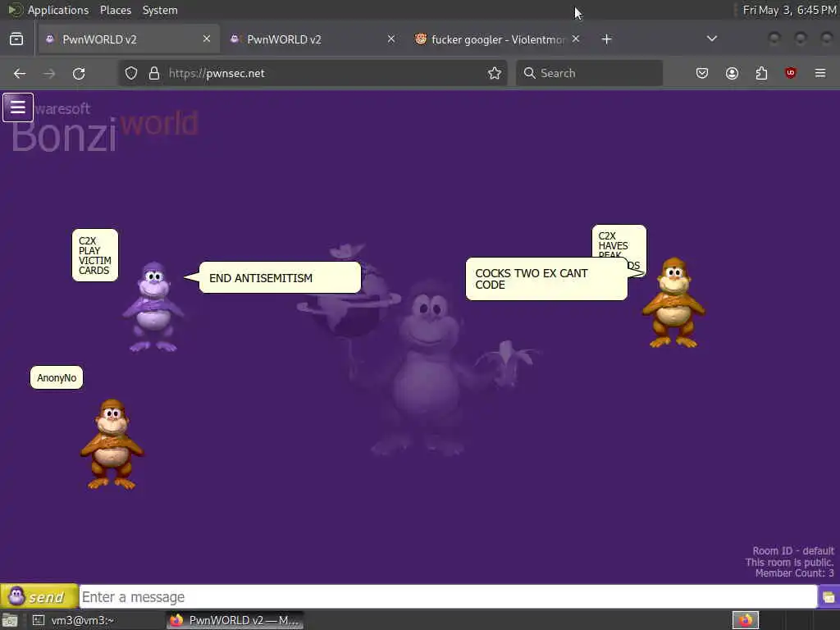Image resolution: width=840 pixels, height=630 pixels.
Task: Open the uBlock Origin extension icon
Action: [x=791, y=73]
